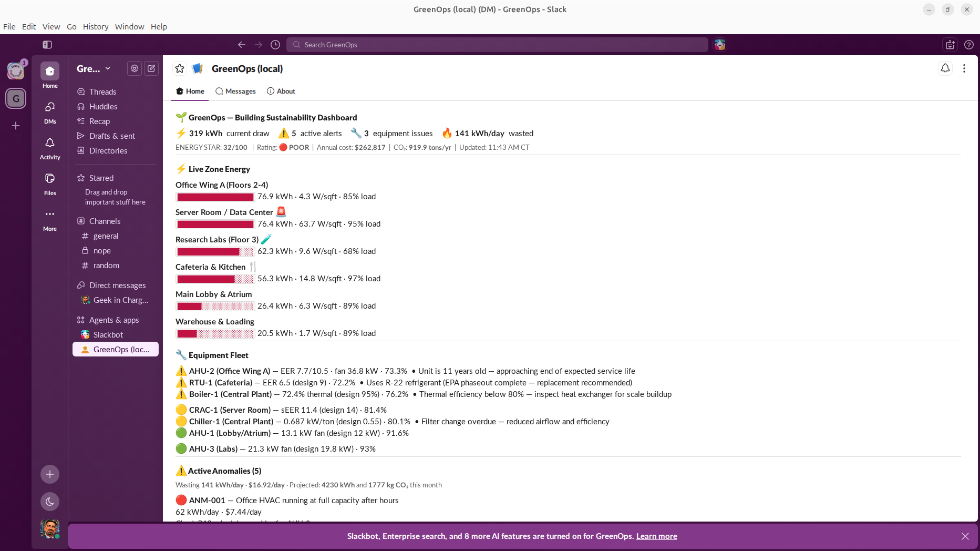
Task: Open the Go menu
Action: (x=71, y=27)
